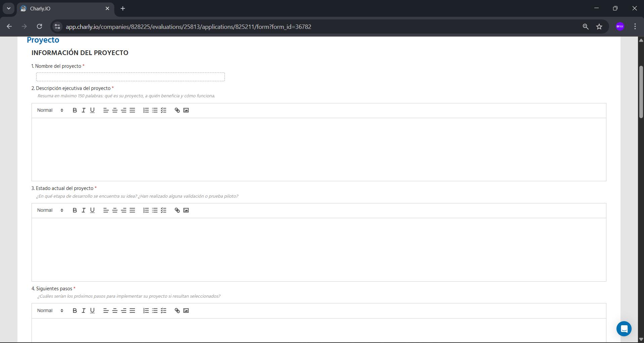Insert numbered list in Descripción ejecutiva editor

point(146,110)
